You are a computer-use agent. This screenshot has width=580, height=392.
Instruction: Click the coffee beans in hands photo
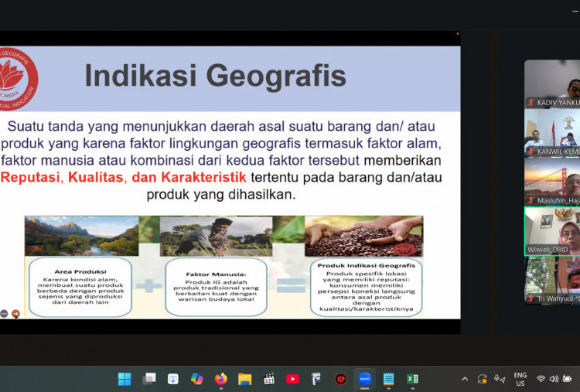(363, 237)
